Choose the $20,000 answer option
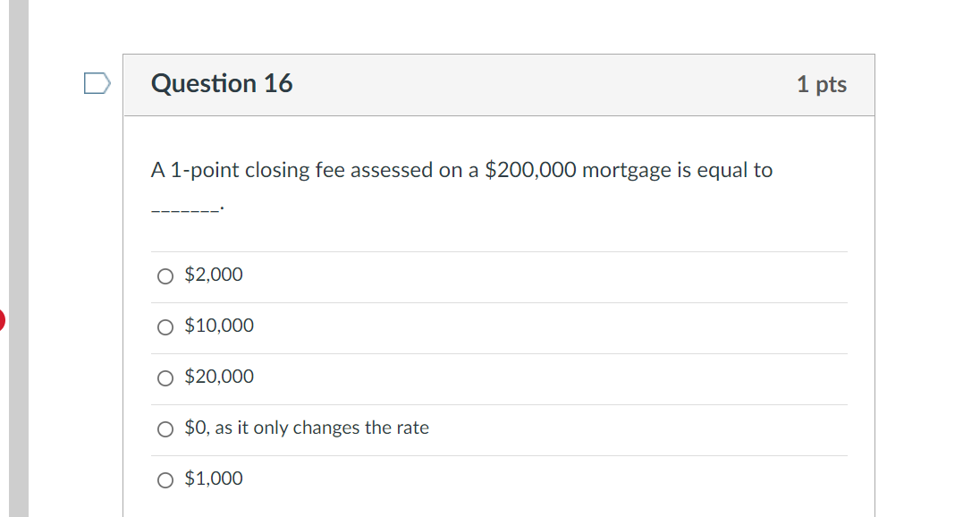 165,378
